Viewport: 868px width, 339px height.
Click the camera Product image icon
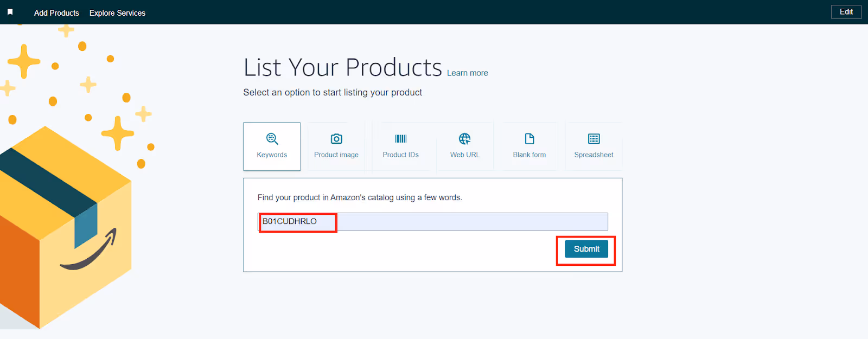336,139
